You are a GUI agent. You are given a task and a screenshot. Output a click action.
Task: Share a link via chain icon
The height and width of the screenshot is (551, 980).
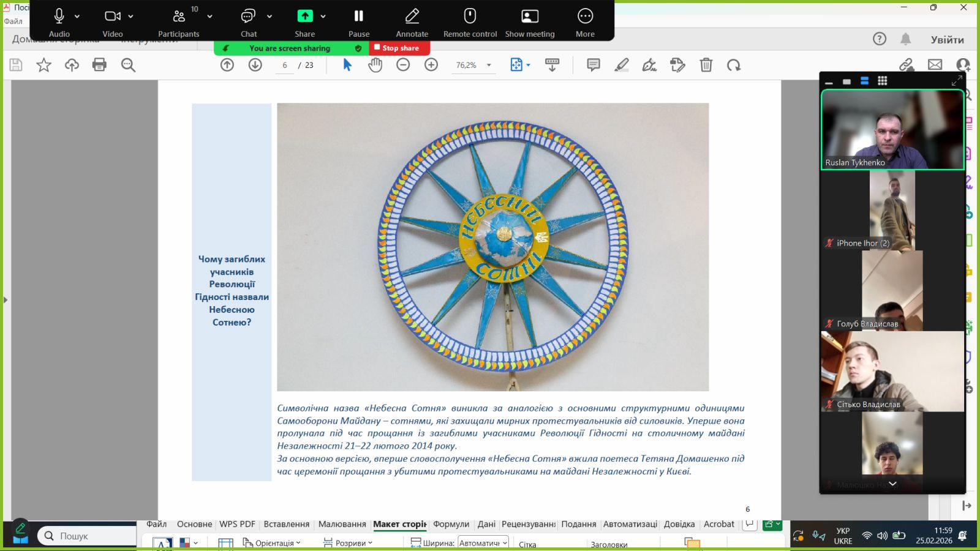point(907,65)
